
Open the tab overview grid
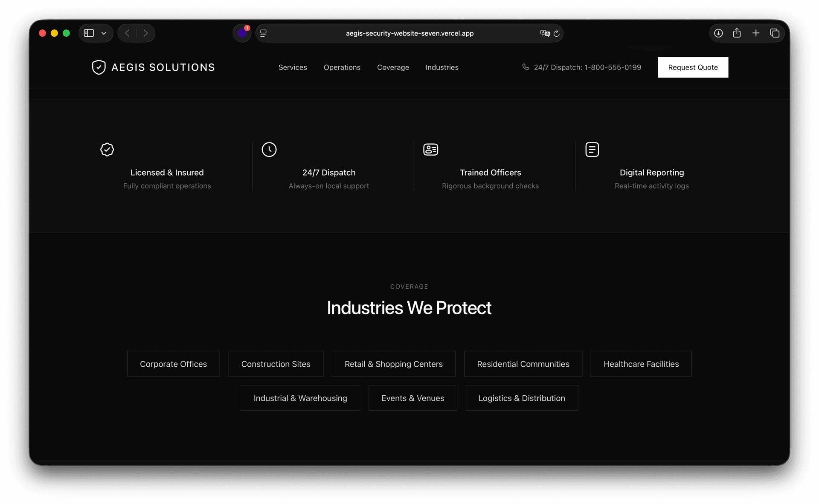[x=775, y=33]
